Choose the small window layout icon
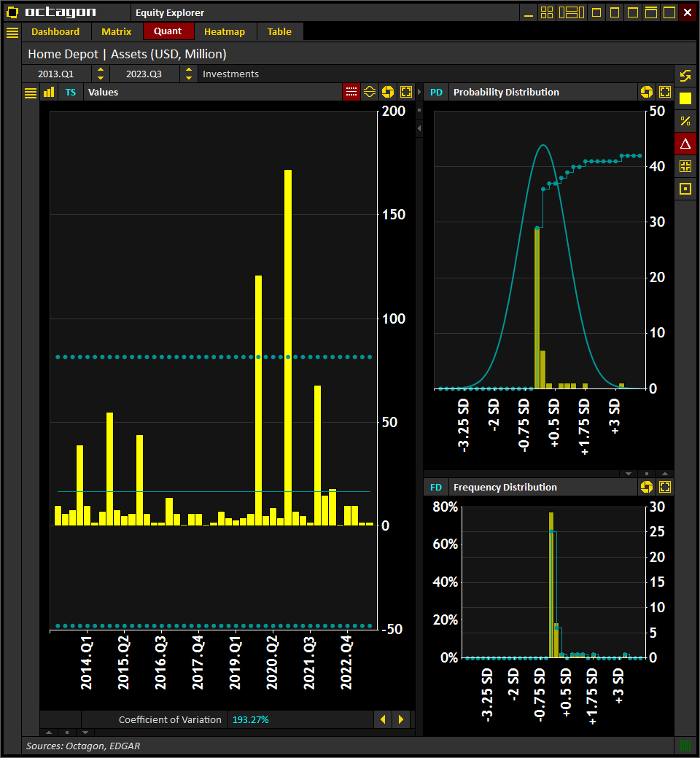The width and height of the screenshot is (700, 758). click(596, 12)
